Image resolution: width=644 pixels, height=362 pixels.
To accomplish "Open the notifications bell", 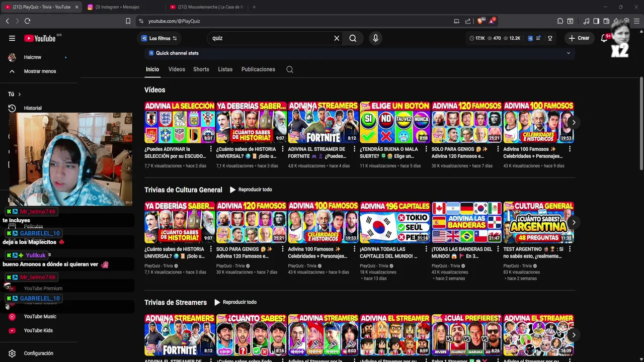I will click(x=604, y=38).
